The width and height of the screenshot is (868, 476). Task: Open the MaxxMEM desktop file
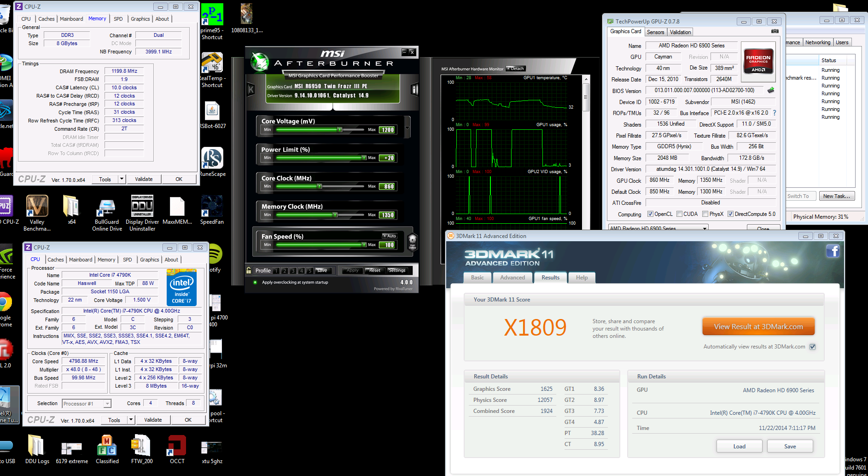[x=177, y=210]
